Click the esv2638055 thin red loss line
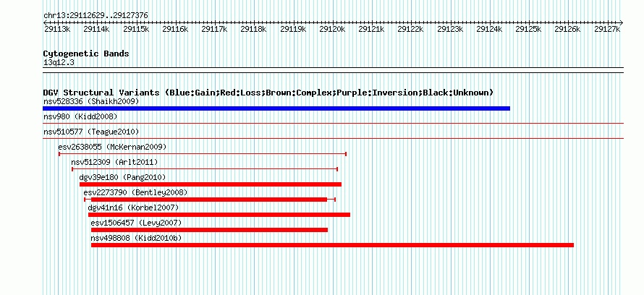The width and height of the screenshot is (644, 295). 203,154
